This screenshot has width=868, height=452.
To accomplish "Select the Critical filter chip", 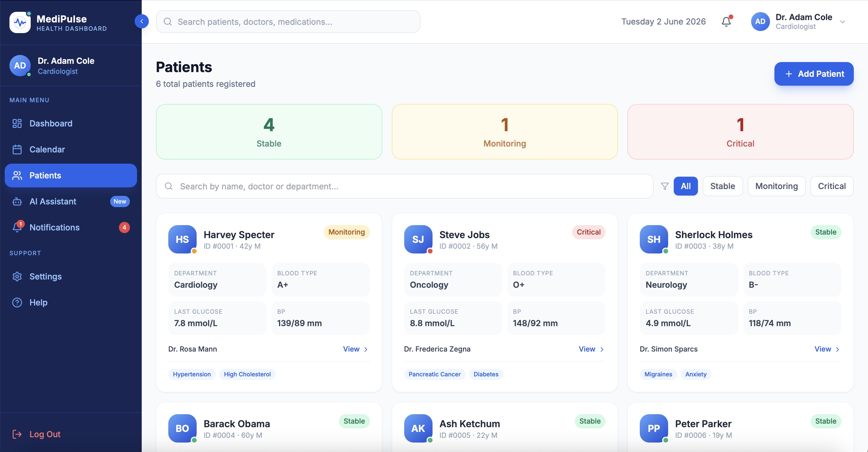I will coord(832,186).
